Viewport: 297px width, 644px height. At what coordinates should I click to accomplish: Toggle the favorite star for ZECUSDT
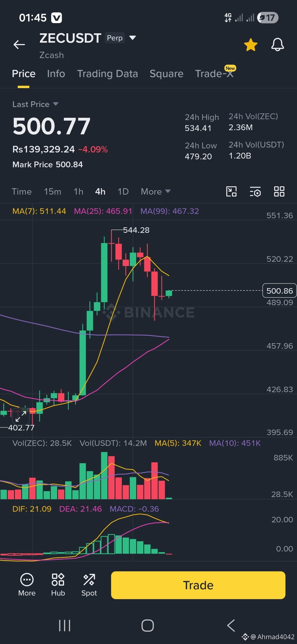coord(251,45)
